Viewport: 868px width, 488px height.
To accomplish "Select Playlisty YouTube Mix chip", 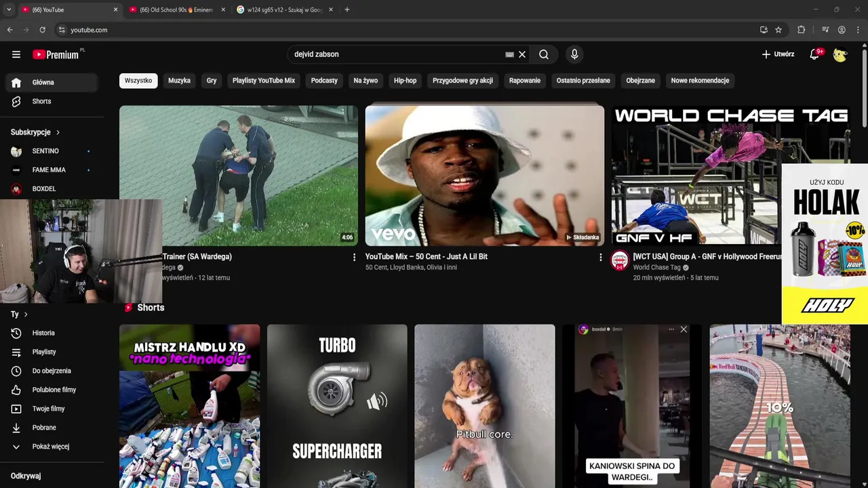I will [x=264, y=81].
